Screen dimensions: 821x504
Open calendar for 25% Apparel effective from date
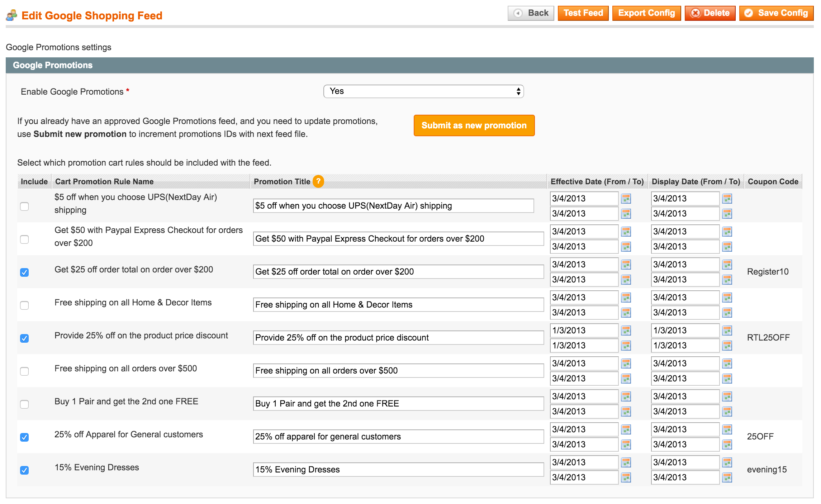click(x=626, y=429)
